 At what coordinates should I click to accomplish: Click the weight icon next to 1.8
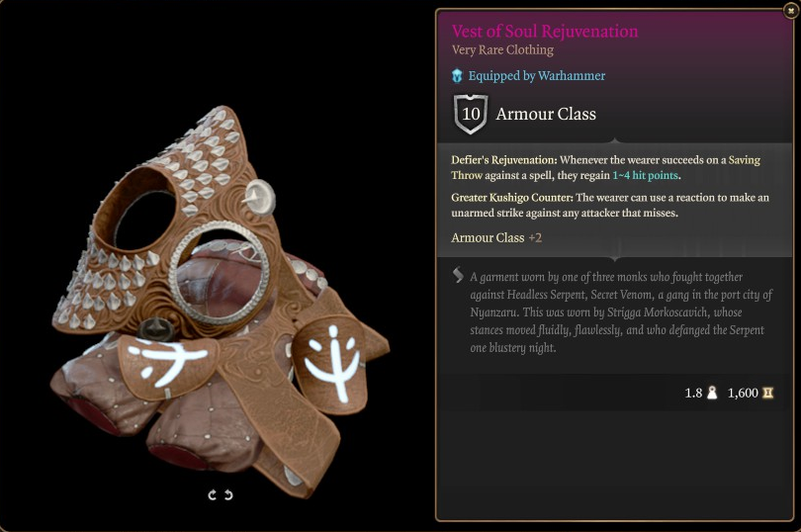click(x=711, y=394)
